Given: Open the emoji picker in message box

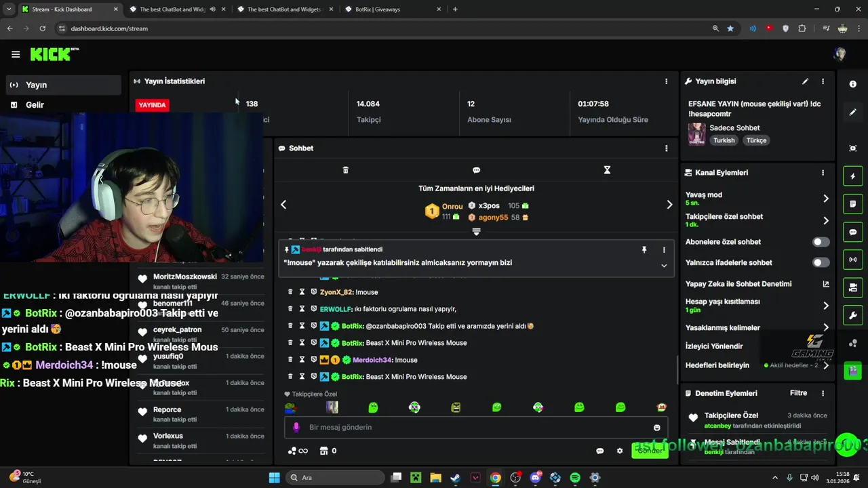Looking at the screenshot, I should pos(656,428).
